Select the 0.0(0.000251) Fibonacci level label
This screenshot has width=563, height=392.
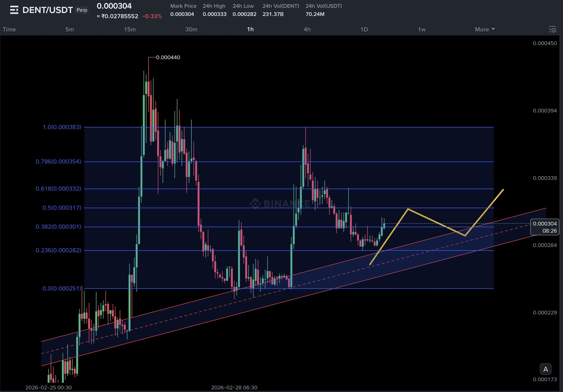coord(62,288)
